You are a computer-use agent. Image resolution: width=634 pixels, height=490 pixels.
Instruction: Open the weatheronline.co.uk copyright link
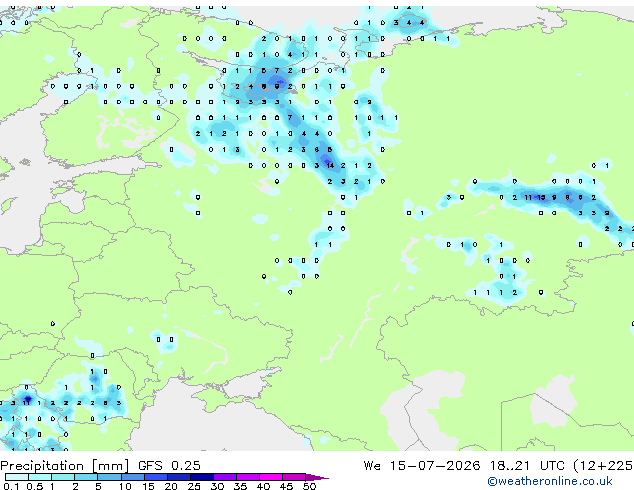[x=550, y=481]
